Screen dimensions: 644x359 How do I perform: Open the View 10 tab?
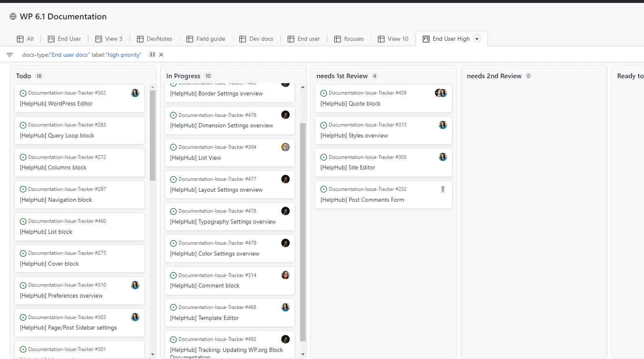tap(393, 39)
